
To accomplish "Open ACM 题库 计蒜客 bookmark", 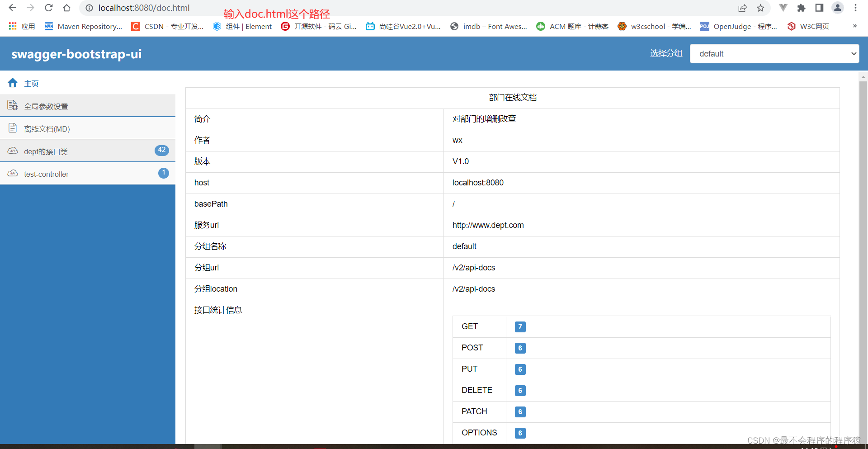I will [x=572, y=26].
